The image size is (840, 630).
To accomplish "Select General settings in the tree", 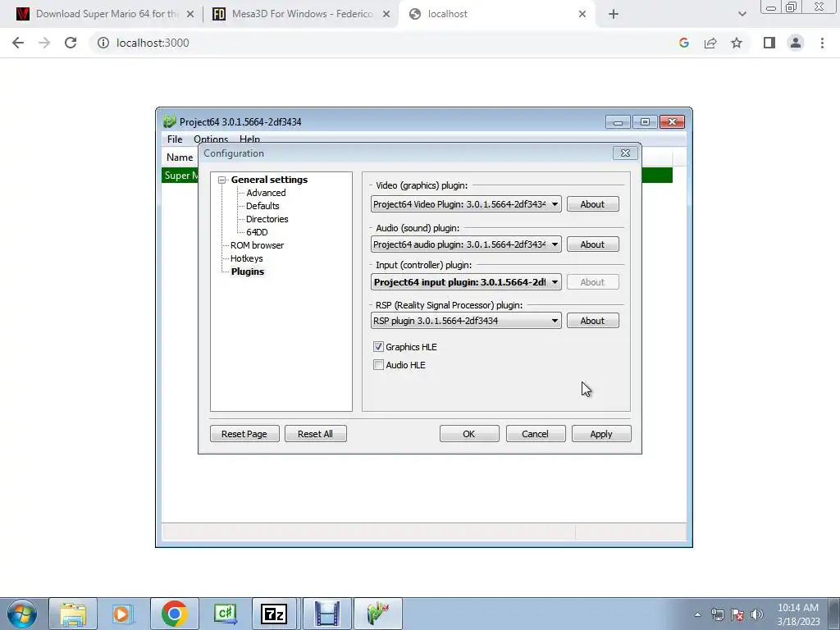I will [x=269, y=180].
